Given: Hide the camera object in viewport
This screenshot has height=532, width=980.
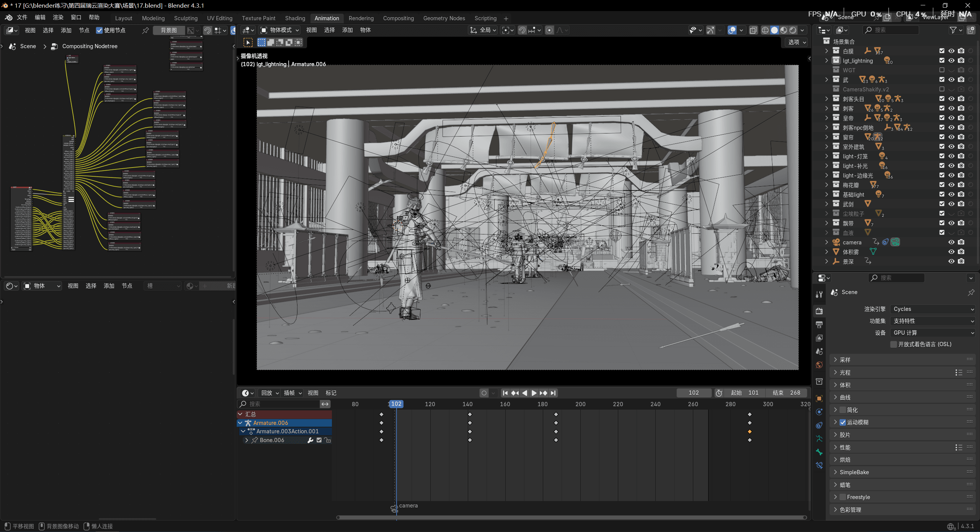Looking at the screenshot, I should [x=951, y=242].
